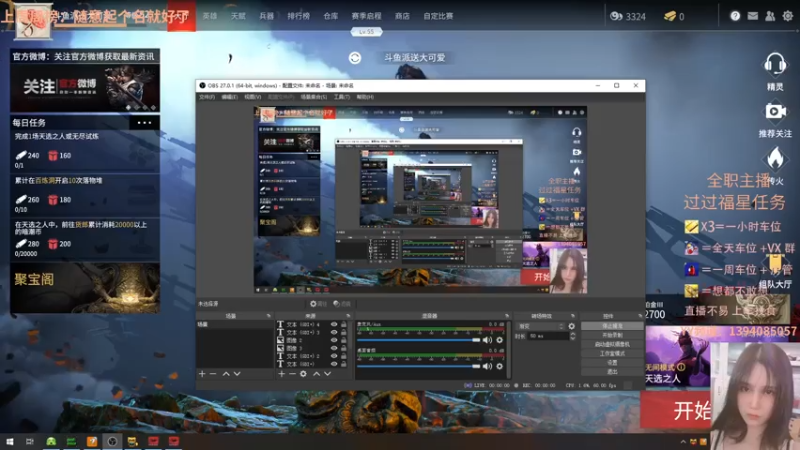Pop out the sources panel dock button

348,316
